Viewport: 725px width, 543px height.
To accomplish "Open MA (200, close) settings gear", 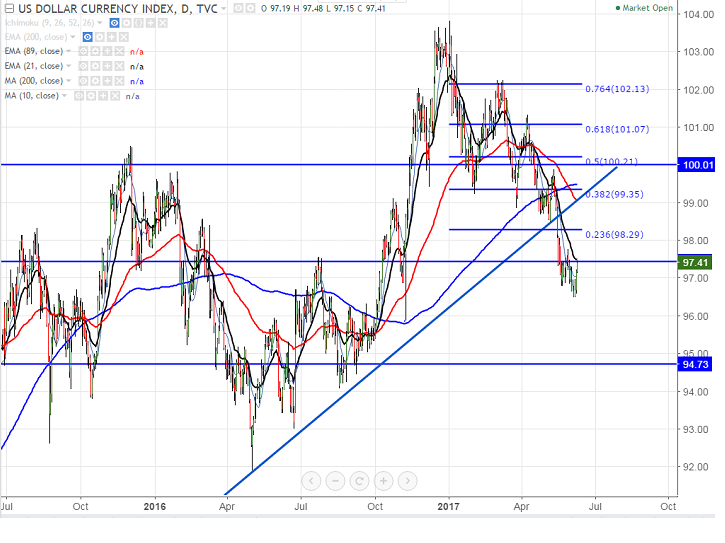I will (x=95, y=81).
